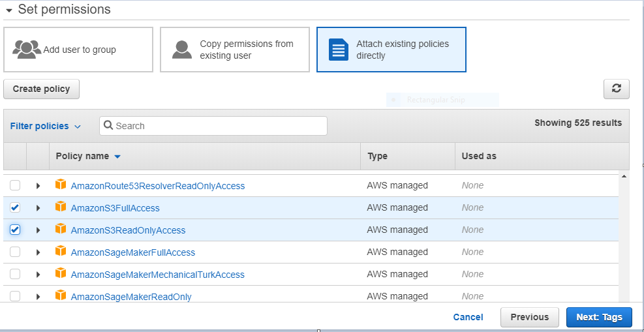Image resolution: width=644 pixels, height=332 pixels.
Task: Click the policy icon beside AmazonRoute53ResolverReadOnlyAccess
Action: pos(61,185)
